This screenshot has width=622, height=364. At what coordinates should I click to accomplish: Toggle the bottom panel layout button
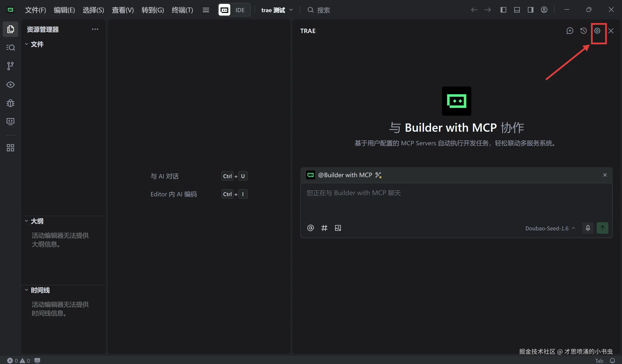tap(517, 10)
